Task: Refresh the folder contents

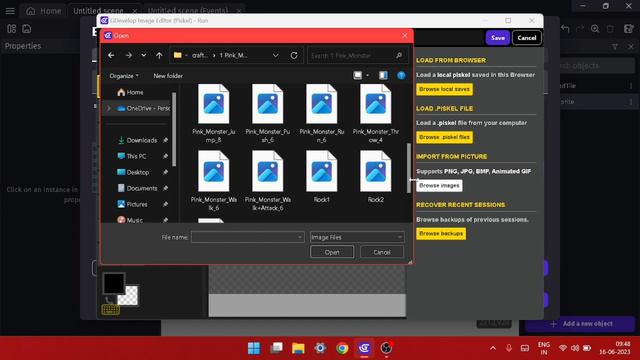Action: [x=294, y=55]
